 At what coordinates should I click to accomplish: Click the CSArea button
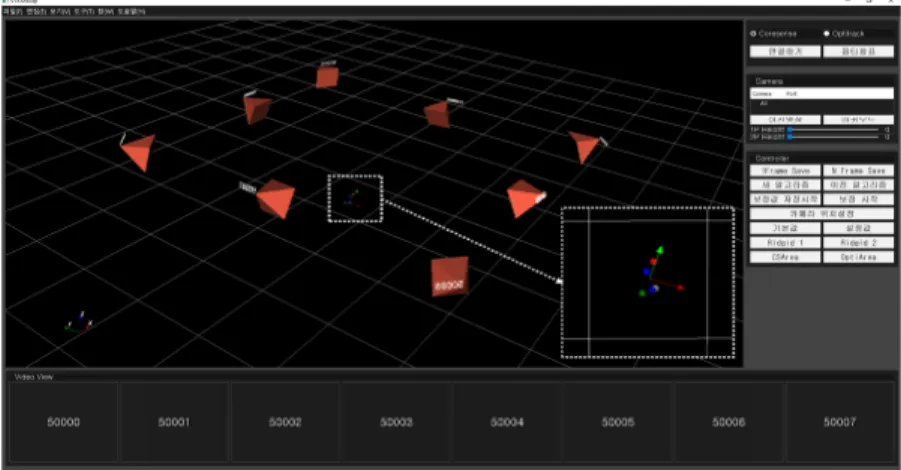785,257
